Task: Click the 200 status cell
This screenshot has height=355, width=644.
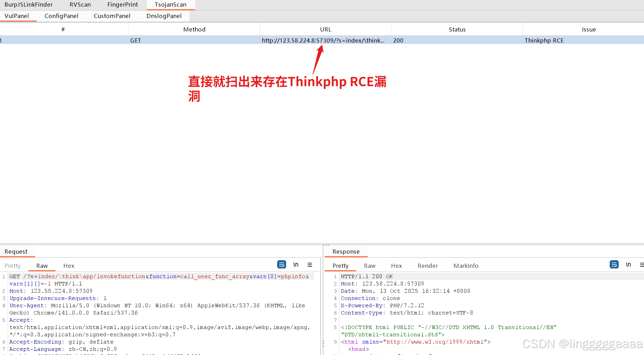Action: pyautogui.click(x=457, y=40)
